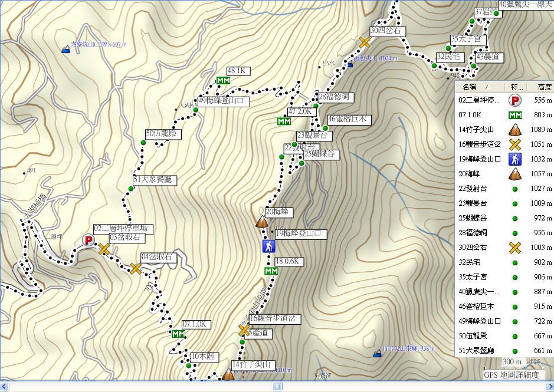Select the green dot at 49梅峰登山口 on map

195,110
